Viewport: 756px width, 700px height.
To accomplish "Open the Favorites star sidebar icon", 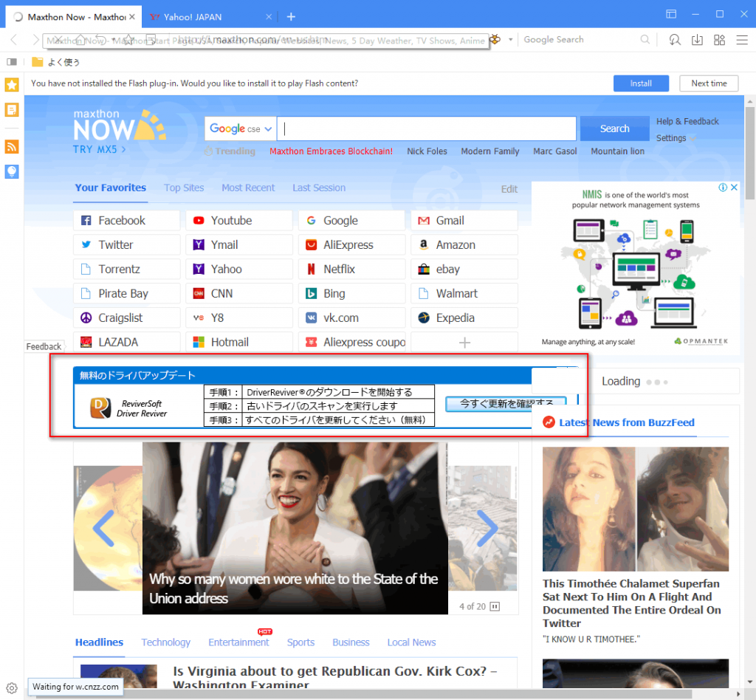I will click(12, 85).
